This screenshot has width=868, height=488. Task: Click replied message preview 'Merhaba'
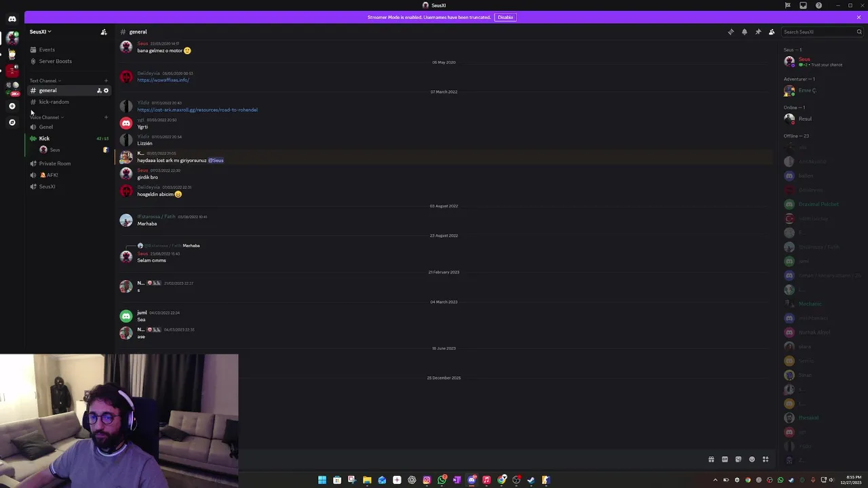point(191,245)
